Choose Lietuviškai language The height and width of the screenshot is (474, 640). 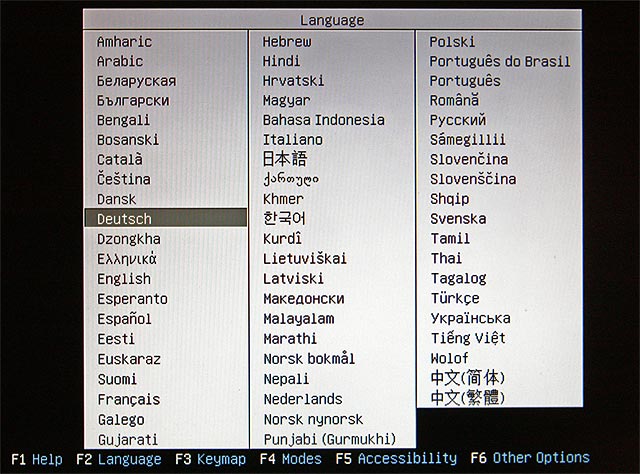pyautogui.click(x=305, y=259)
